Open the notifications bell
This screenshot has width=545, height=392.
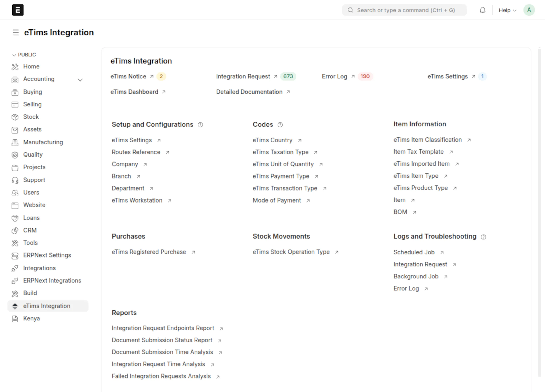click(x=483, y=10)
